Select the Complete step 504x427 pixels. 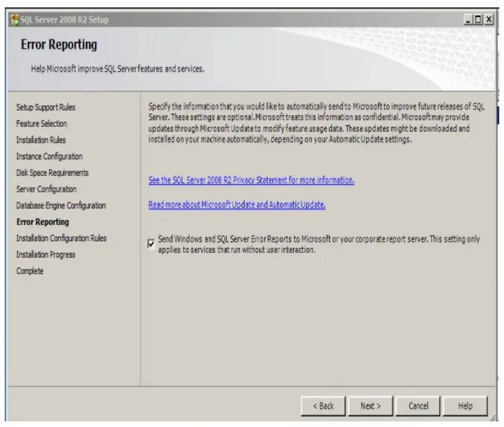tap(29, 271)
